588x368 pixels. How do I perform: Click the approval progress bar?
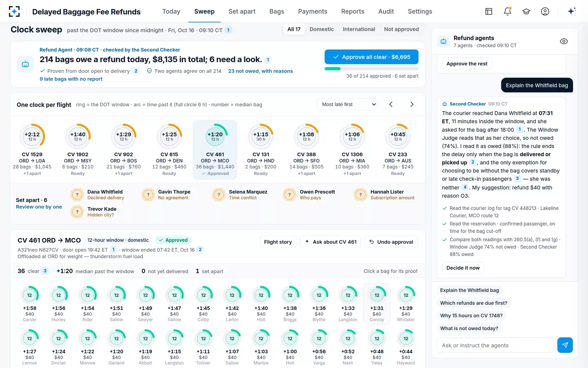(x=372, y=69)
